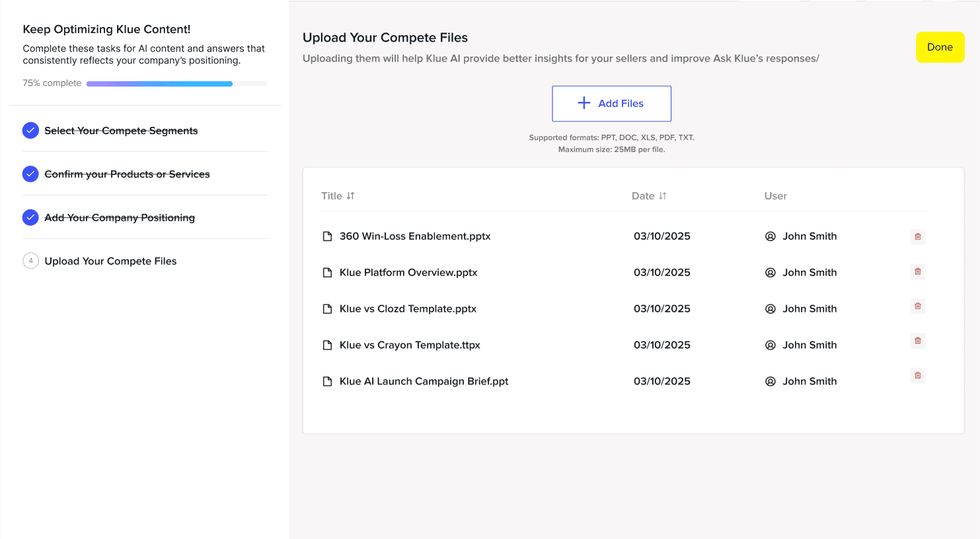980x539 pixels.
Task: Delete the Klue vs Clozd Template.pptx file
Action: tap(917, 306)
